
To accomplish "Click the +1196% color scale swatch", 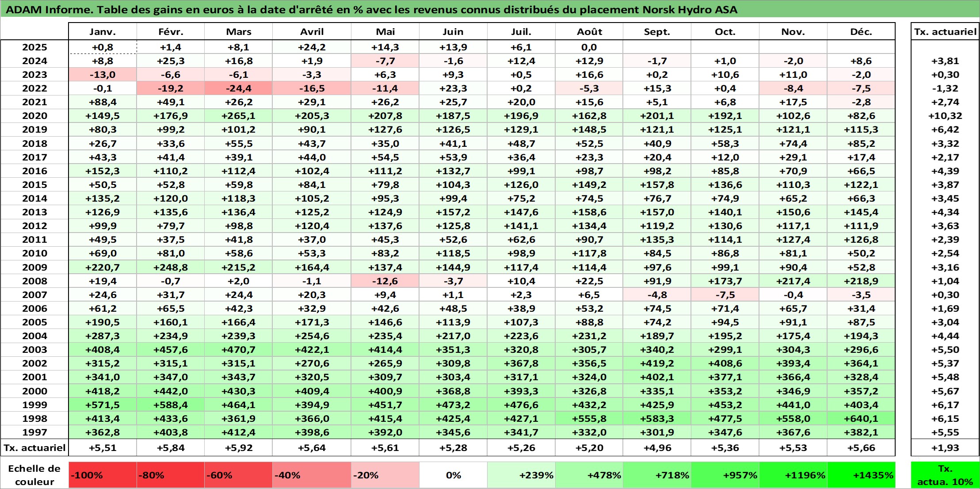I will click(793, 475).
